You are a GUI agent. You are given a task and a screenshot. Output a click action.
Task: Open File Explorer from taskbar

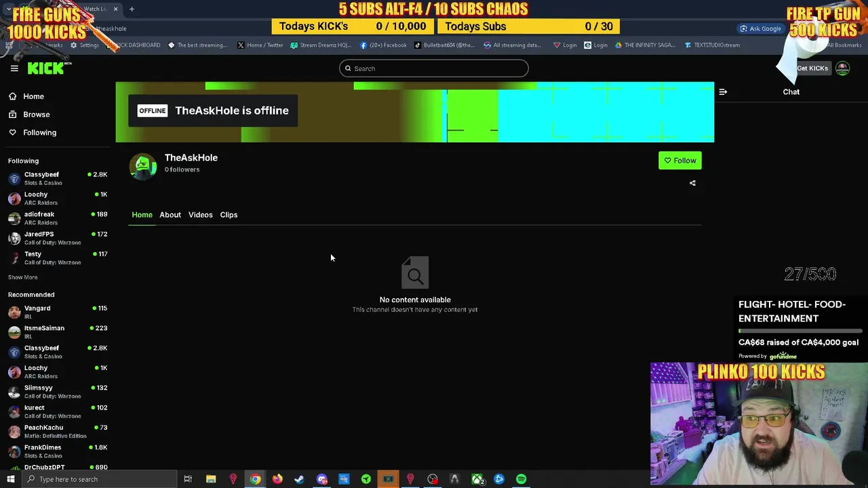[x=211, y=479]
